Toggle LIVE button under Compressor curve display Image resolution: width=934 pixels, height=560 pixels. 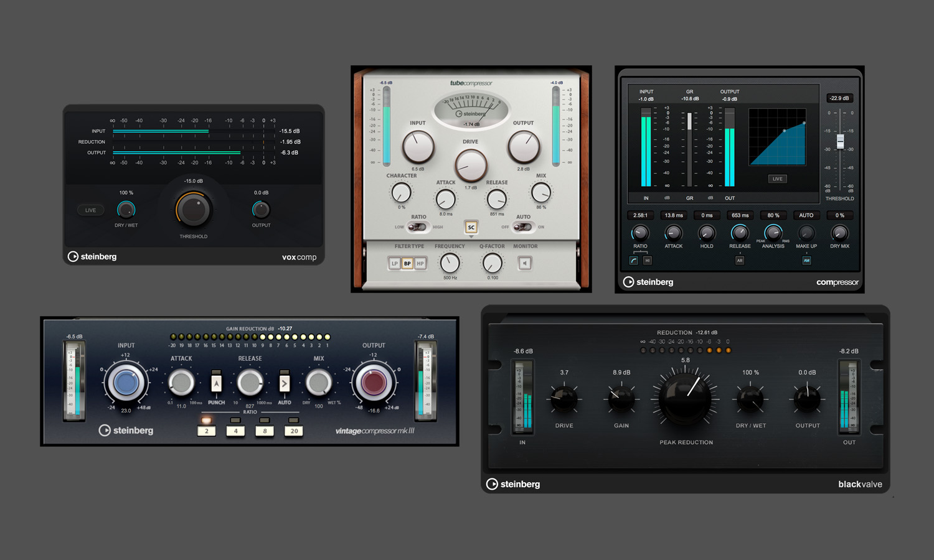778,179
